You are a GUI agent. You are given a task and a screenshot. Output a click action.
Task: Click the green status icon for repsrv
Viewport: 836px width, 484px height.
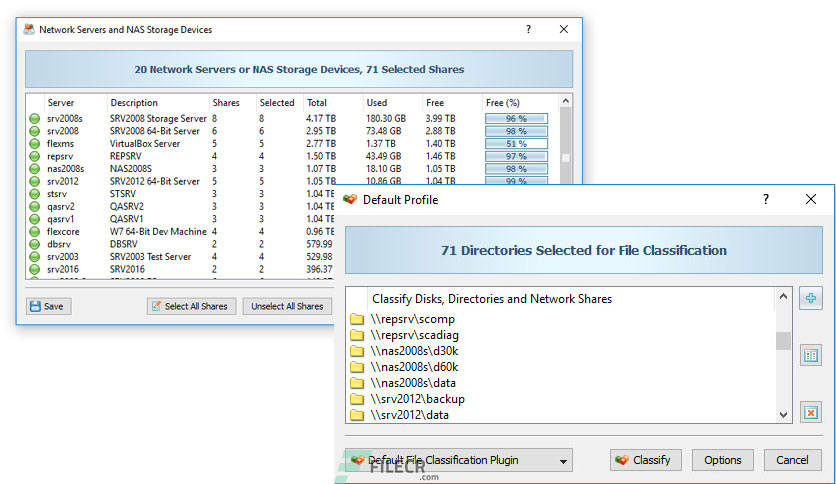coord(35,156)
